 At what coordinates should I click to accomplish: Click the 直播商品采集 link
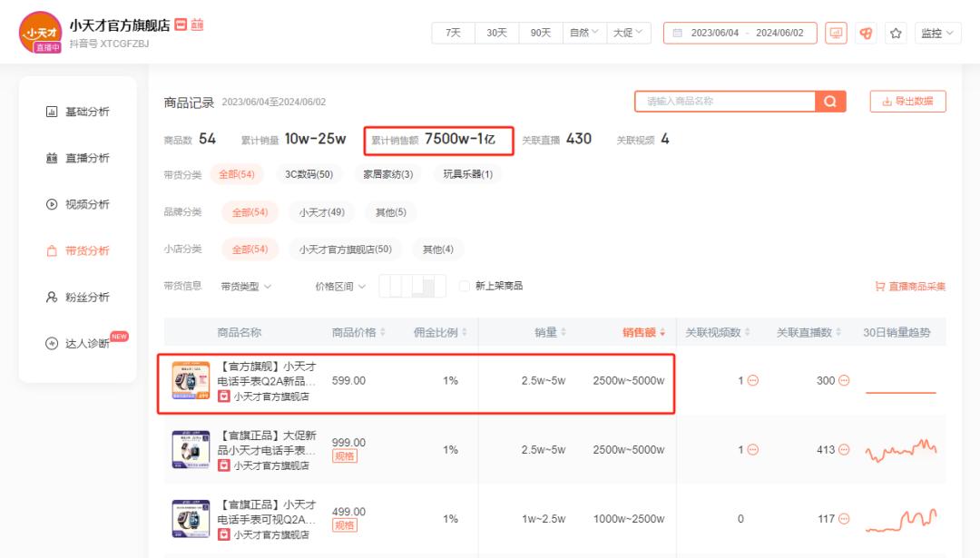click(910, 287)
